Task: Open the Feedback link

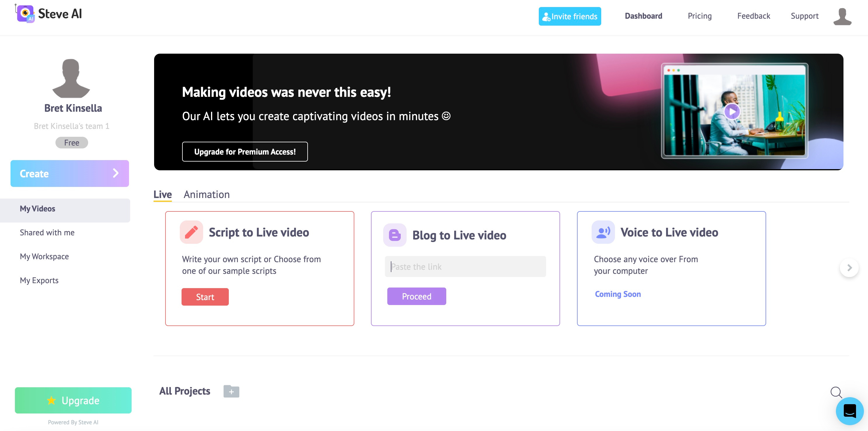Action: 754,16
